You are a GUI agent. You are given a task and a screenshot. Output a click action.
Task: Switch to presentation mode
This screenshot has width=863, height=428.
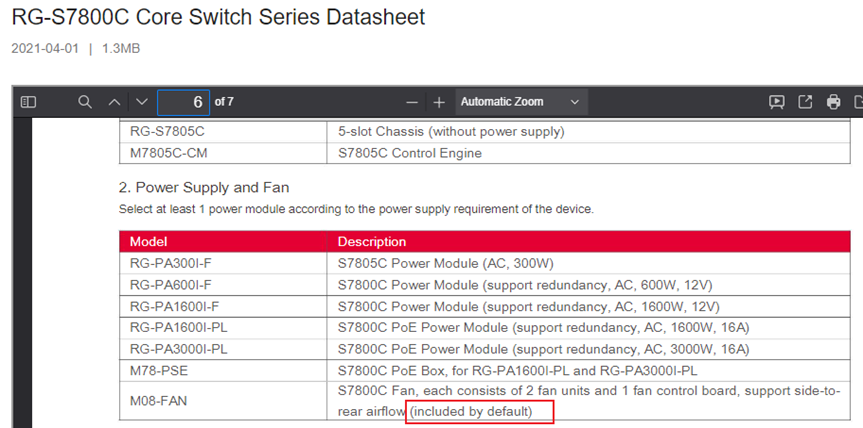point(777,102)
